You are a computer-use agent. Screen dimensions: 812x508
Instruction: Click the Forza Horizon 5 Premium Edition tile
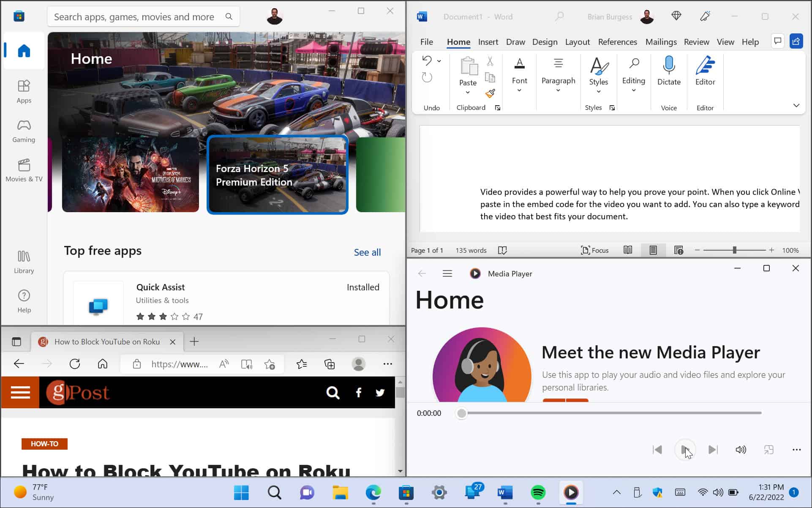278,175
